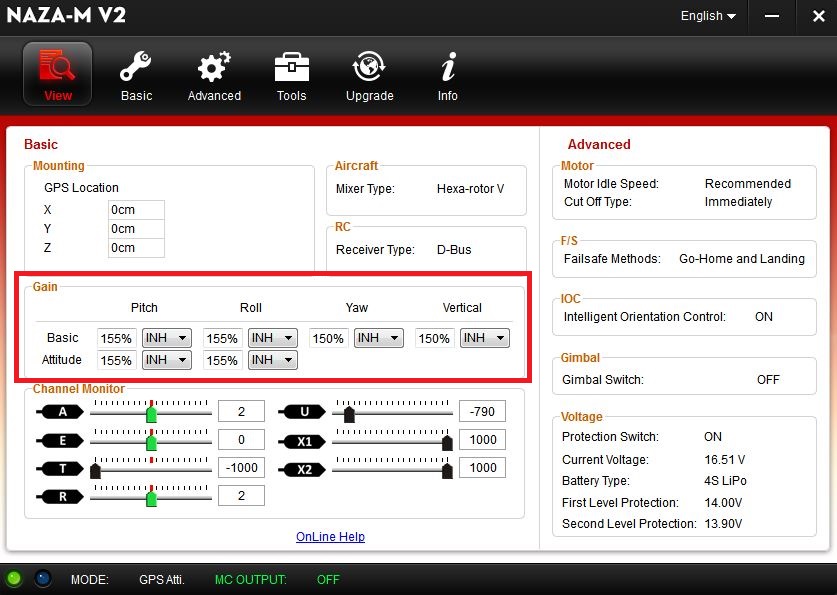Viewport: 837px width, 595px height.
Task: Select the R channel badge
Action: tap(60, 497)
